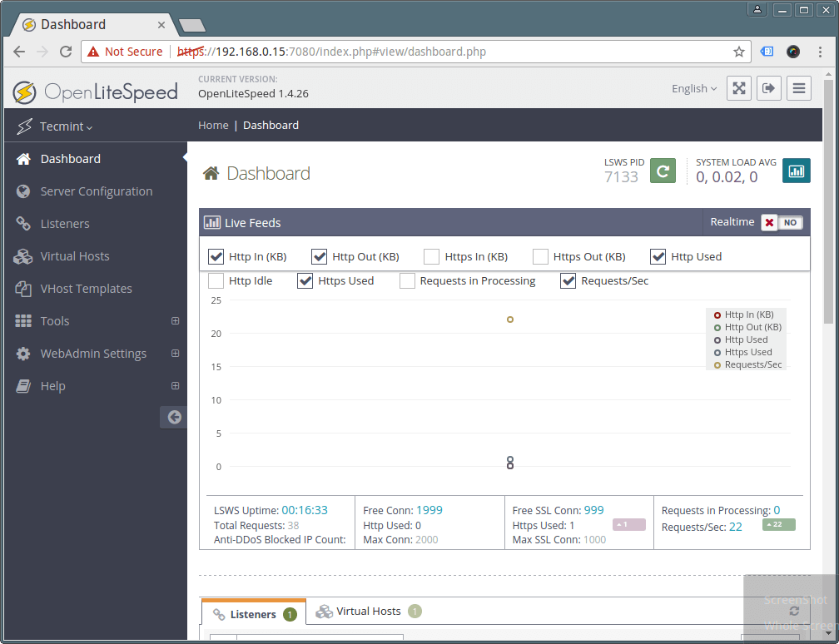Expand the Help submenu plus
The height and width of the screenshot is (644, 839).
click(x=175, y=386)
